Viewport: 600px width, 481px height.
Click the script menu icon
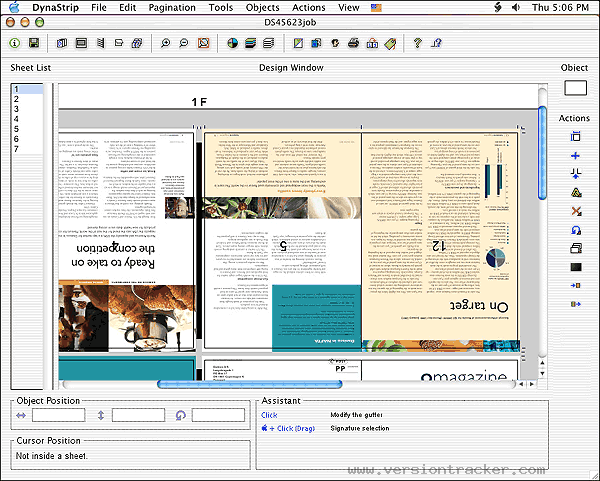pyautogui.click(x=497, y=7)
